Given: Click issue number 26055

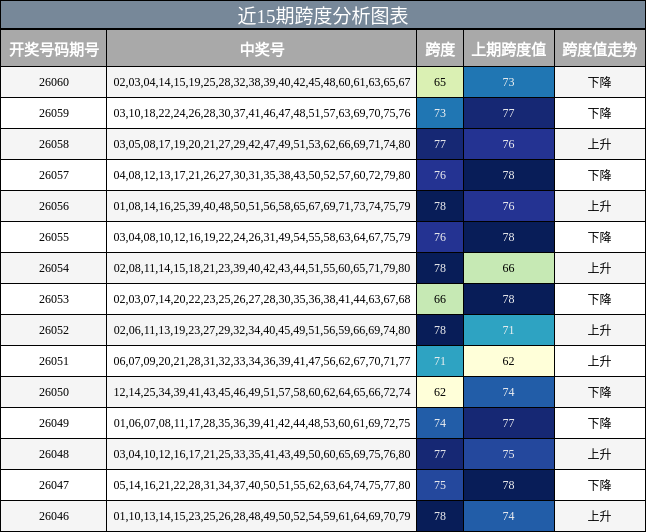Looking at the screenshot, I should pos(54,237).
